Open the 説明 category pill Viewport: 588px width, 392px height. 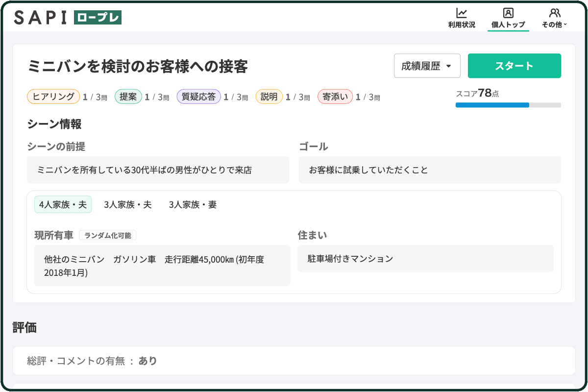coord(269,97)
